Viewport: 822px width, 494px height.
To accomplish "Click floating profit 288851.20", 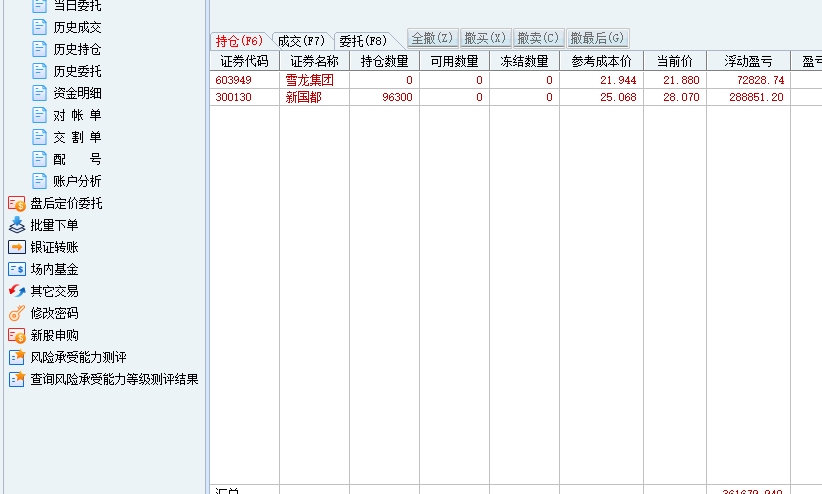I will [756, 97].
